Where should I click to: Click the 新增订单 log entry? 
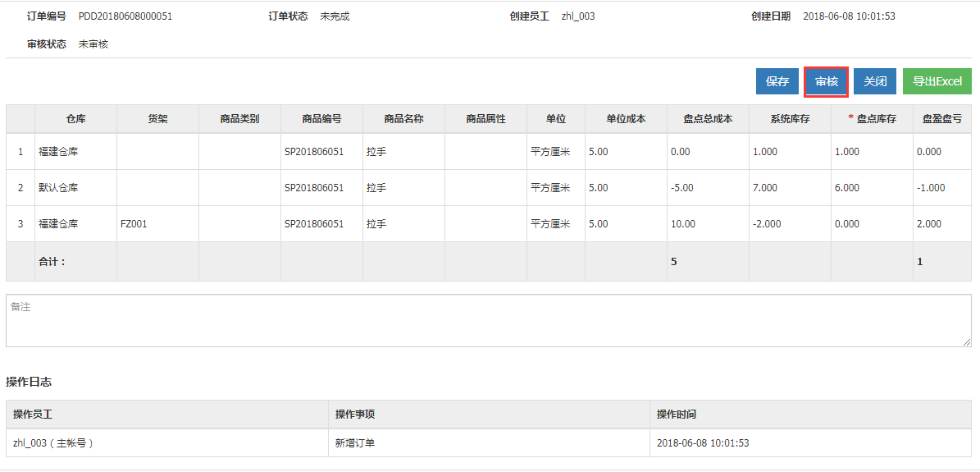pyautogui.click(x=355, y=443)
